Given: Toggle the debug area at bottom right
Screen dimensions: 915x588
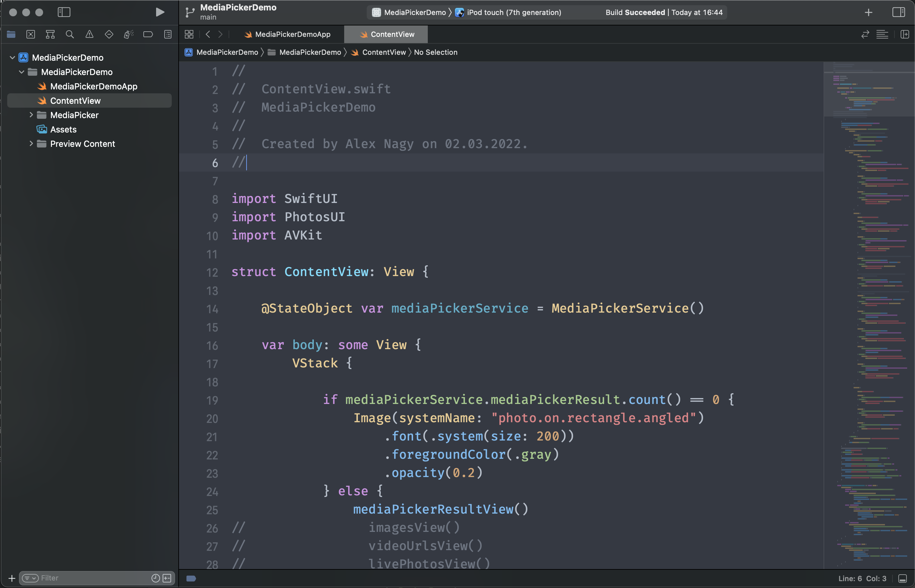Looking at the screenshot, I should [x=902, y=579].
